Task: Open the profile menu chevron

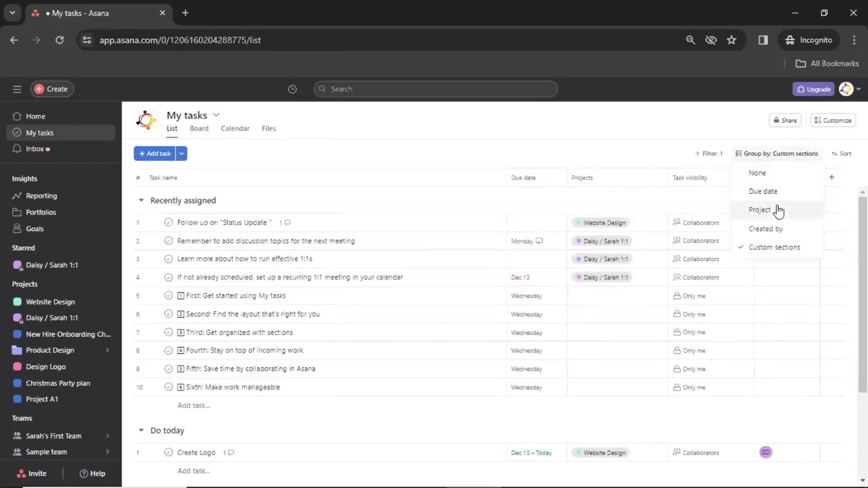Action: pyautogui.click(x=859, y=89)
